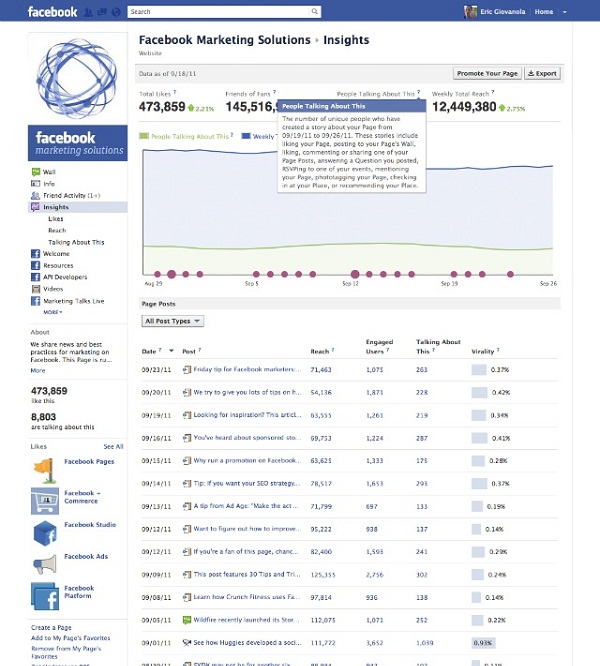Viewport: 600px width, 666px height.
Task: Open the post 'Looking for inspiration?'
Action: [x=247, y=415]
